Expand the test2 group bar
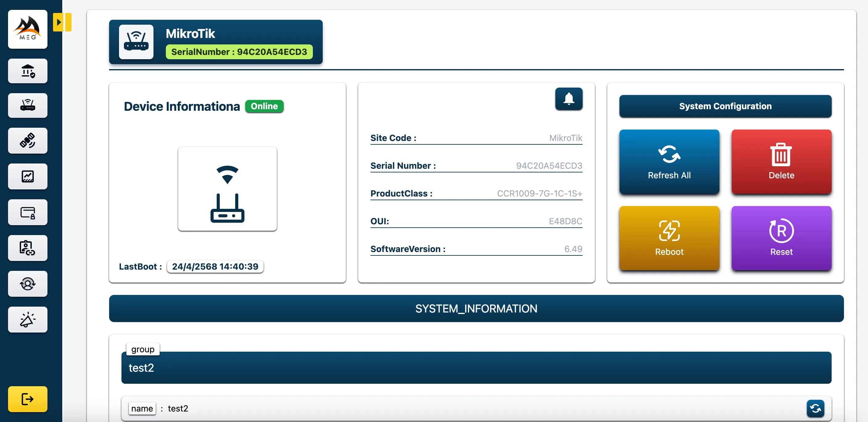The width and height of the screenshot is (868, 422). coord(476,368)
